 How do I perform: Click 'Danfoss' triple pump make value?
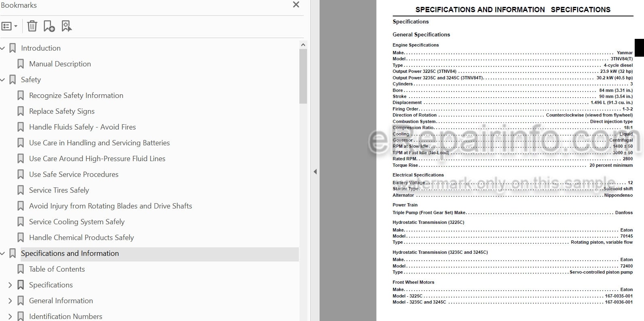pos(624,213)
